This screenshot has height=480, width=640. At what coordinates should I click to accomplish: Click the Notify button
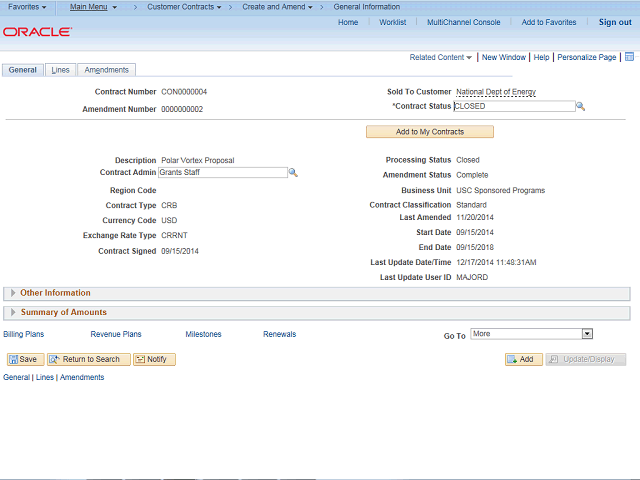click(154, 359)
